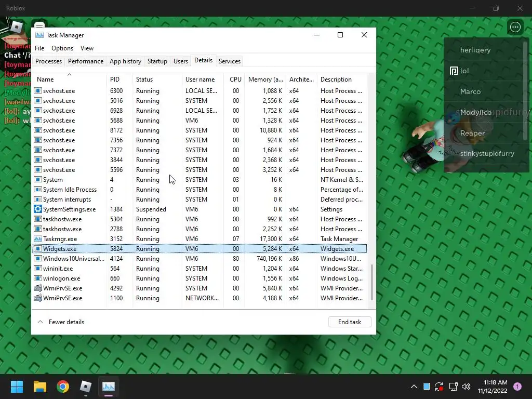Open the Windows Start menu

click(x=17, y=387)
